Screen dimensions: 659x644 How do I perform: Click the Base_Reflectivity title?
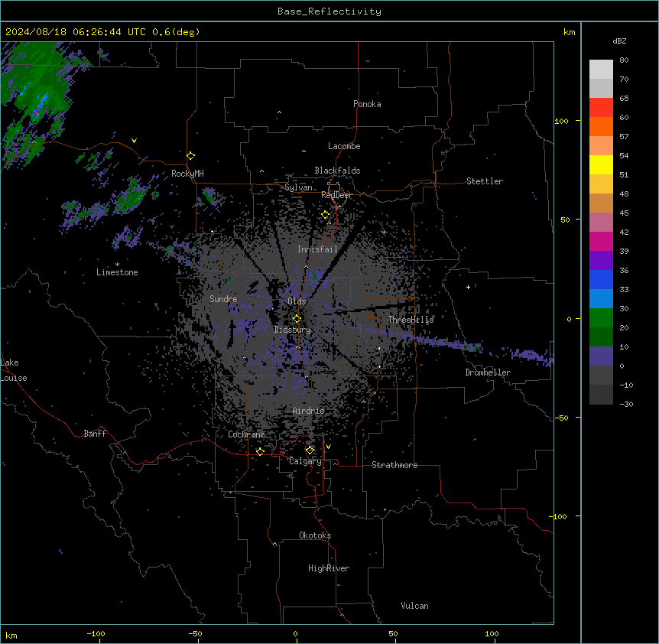click(329, 11)
